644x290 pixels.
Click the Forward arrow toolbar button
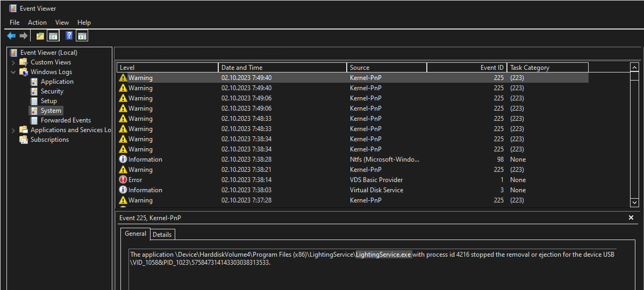click(x=23, y=36)
